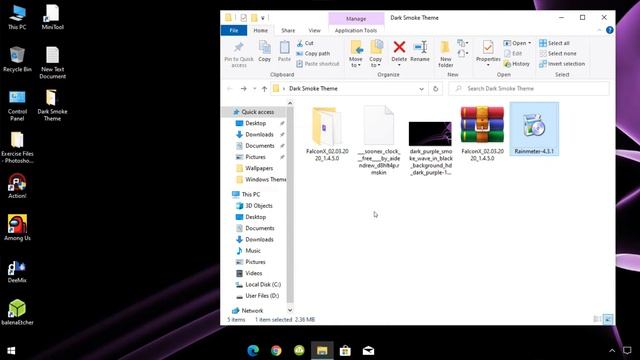
Task: Select the sooner_clock rmskin file
Action: [x=378, y=140]
